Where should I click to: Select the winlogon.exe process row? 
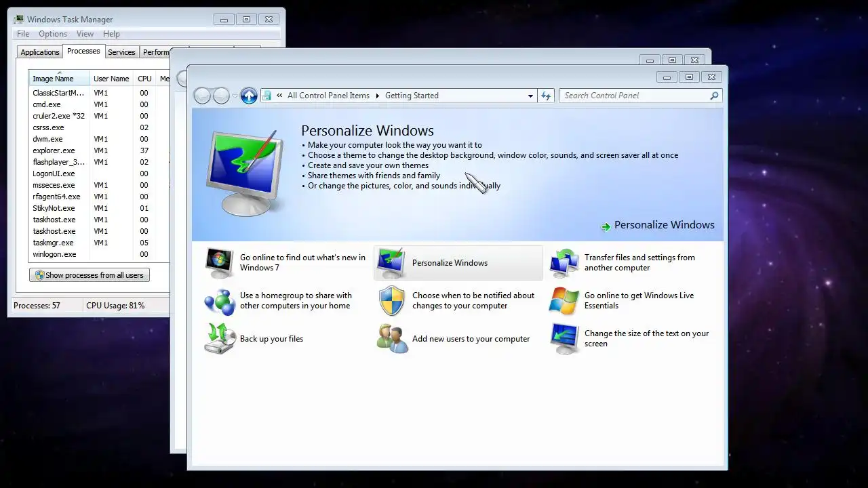[98, 254]
